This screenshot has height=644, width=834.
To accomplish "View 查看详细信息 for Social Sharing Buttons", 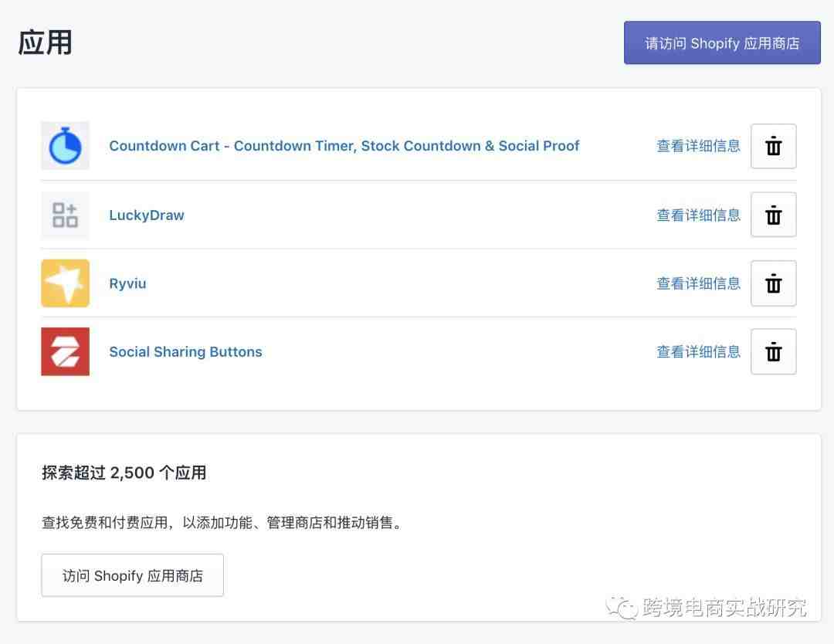I will pos(698,351).
